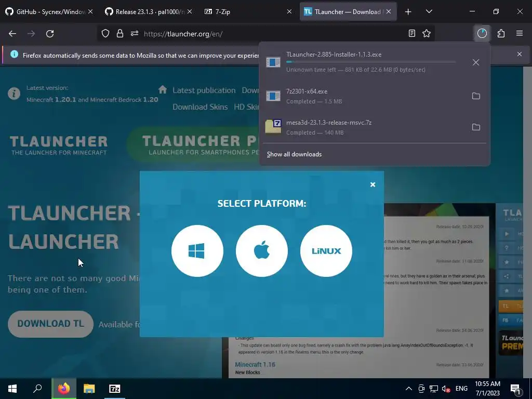Viewport: 532px width, 399px height.
Task: Open folder containing 7z2301-x64.exe
Action: (476, 96)
